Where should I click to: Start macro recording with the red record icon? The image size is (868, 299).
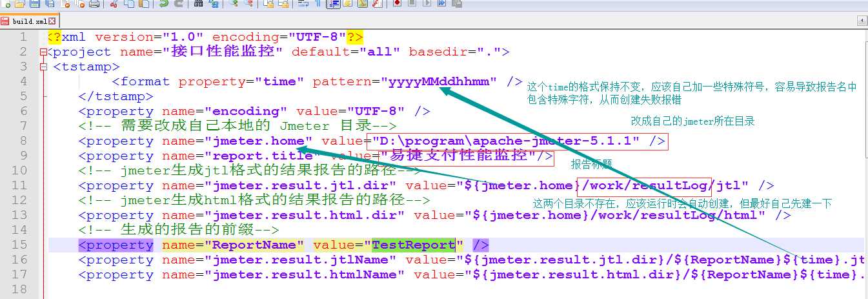(397, 4)
